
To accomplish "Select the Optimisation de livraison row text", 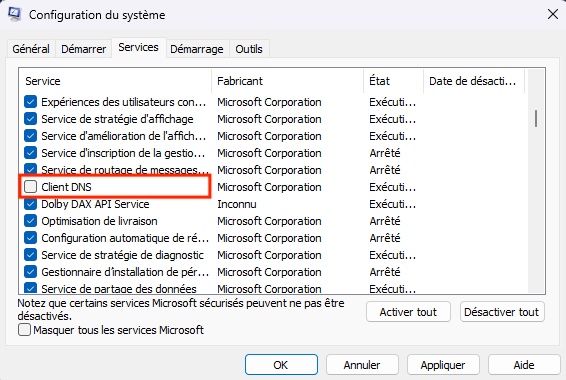I will click(99, 221).
